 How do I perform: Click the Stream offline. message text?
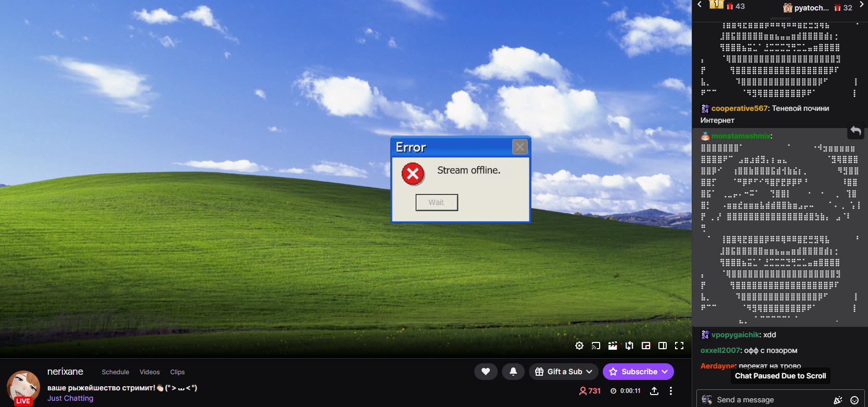pos(469,170)
